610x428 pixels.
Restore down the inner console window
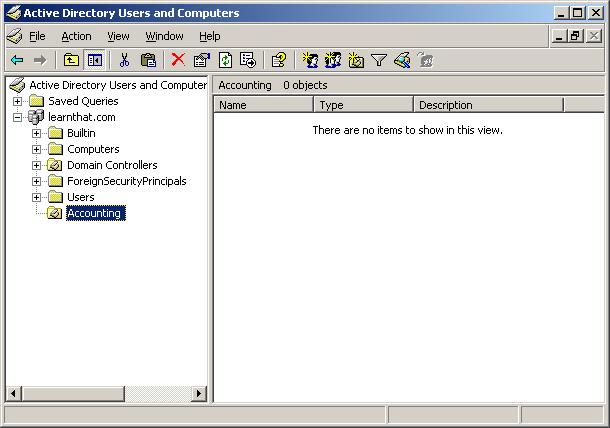(x=575, y=36)
